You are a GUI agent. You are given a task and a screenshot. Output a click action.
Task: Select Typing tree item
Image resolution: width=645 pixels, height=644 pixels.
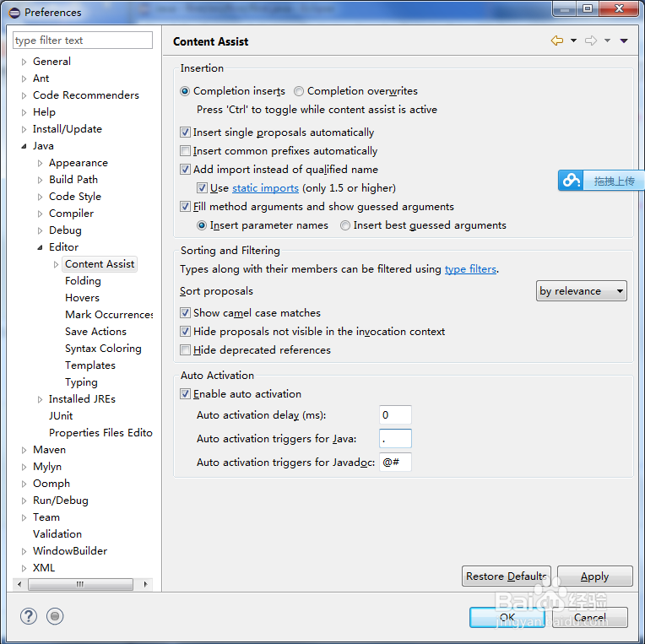(x=81, y=382)
